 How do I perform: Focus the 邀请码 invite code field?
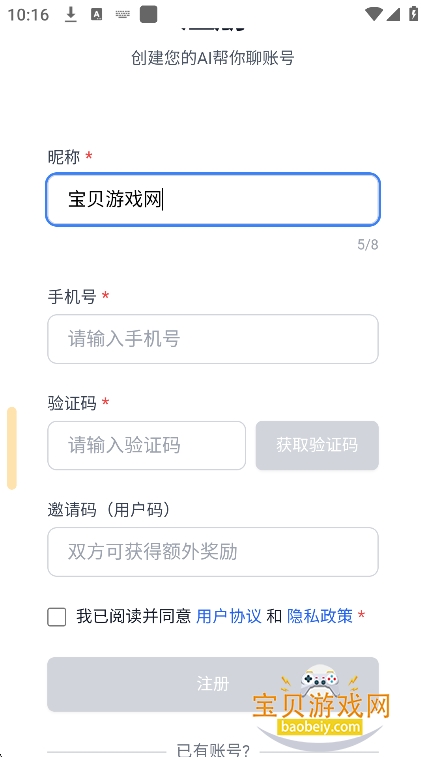[x=213, y=552]
